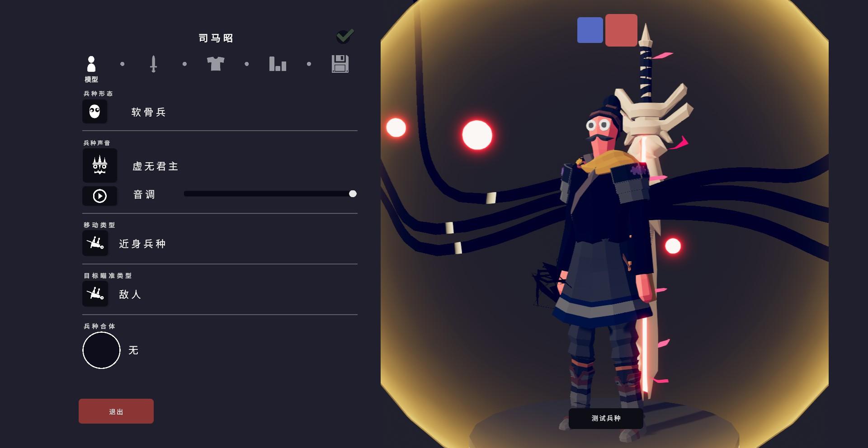Open the empty 兵种合体 unit combination slot

pos(101,350)
